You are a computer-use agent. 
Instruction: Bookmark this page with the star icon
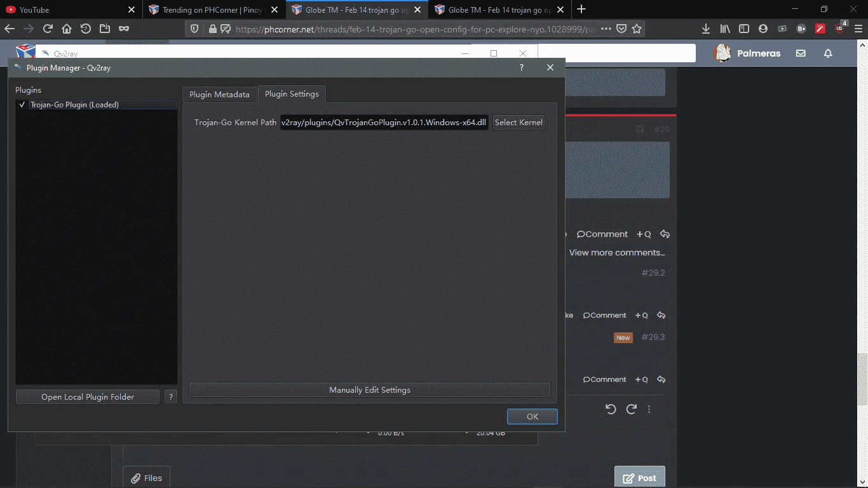tap(637, 29)
